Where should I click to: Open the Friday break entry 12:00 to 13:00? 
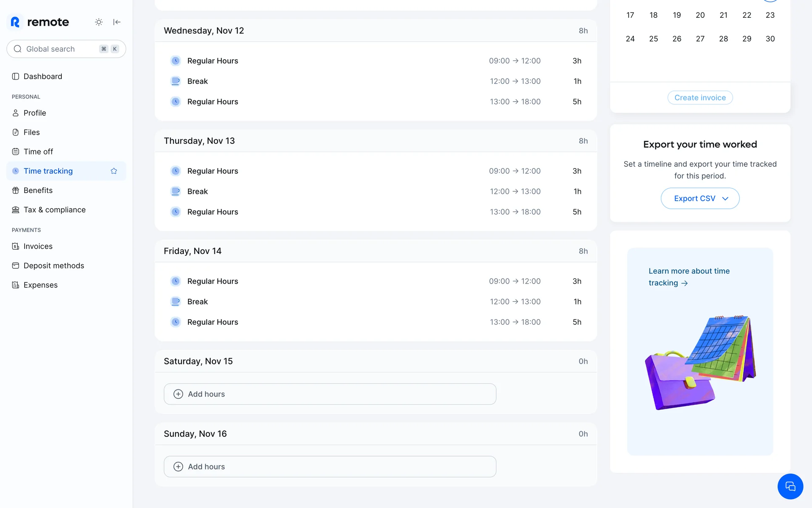376,302
